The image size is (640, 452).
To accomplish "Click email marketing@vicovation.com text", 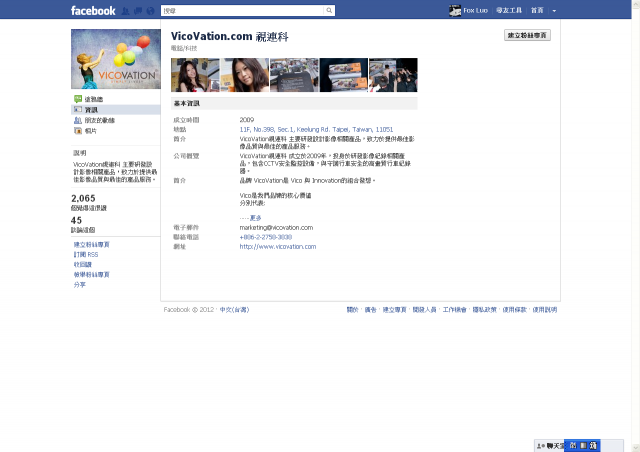I will pyautogui.click(x=276, y=227).
